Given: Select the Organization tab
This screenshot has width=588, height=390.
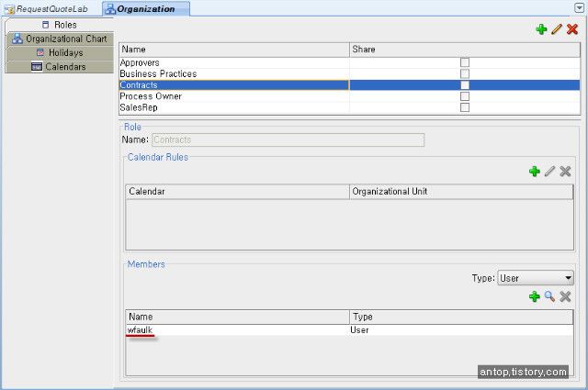Looking at the screenshot, I should coord(146,9).
